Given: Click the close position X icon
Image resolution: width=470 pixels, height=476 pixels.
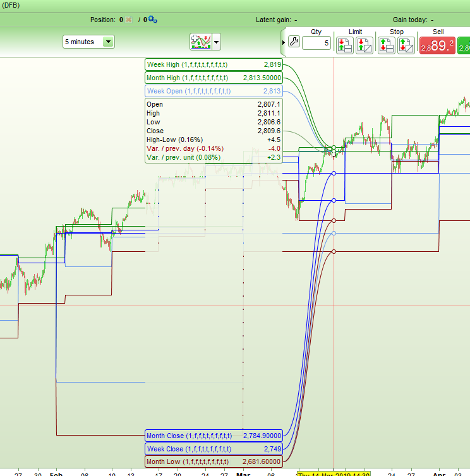Looking at the screenshot, I should click(129, 20).
